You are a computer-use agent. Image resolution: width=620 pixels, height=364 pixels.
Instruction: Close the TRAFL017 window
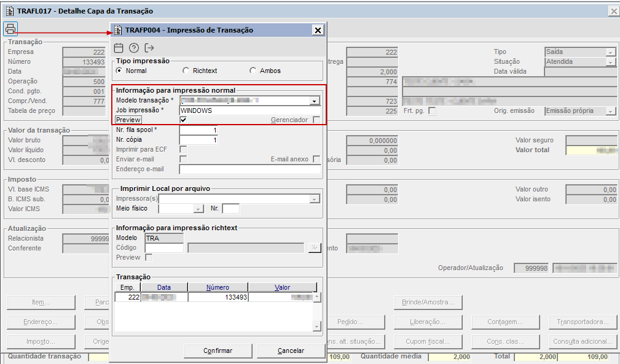[x=614, y=11]
